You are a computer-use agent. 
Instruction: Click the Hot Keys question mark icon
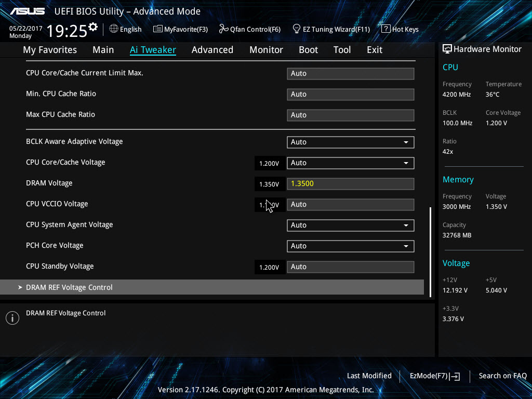coord(386,29)
